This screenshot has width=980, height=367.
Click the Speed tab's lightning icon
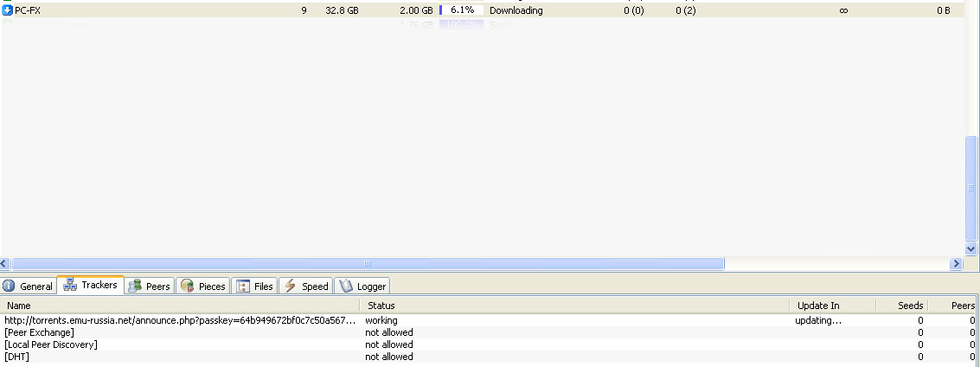pyautogui.click(x=291, y=287)
